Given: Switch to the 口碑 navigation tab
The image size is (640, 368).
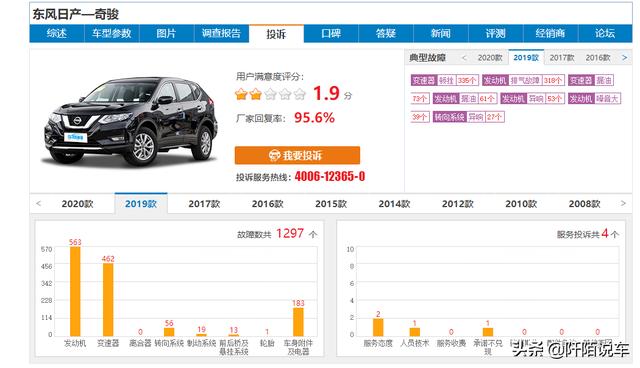Looking at the screenshot, I should (x=331, y=33).
